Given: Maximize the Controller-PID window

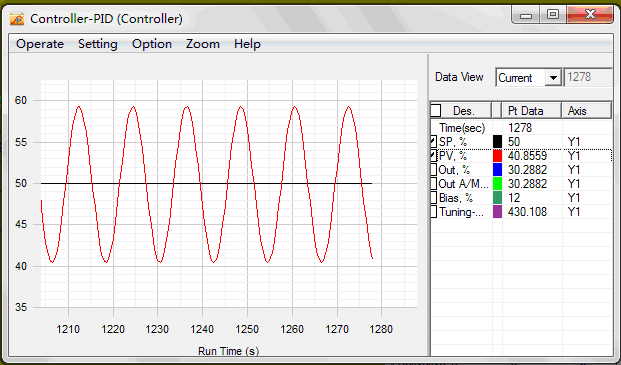Looking at the screenshot, I should (553, 15).
